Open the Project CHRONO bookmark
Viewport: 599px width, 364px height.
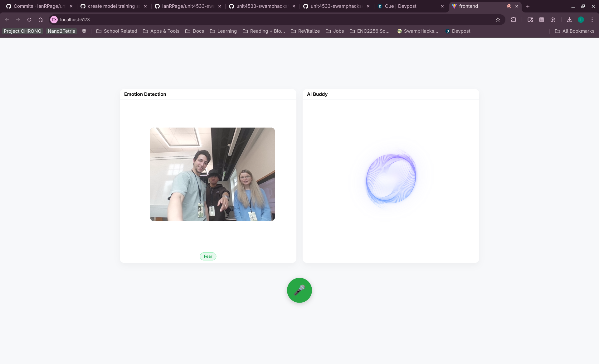pyautogui.click(x=22, y=31)
